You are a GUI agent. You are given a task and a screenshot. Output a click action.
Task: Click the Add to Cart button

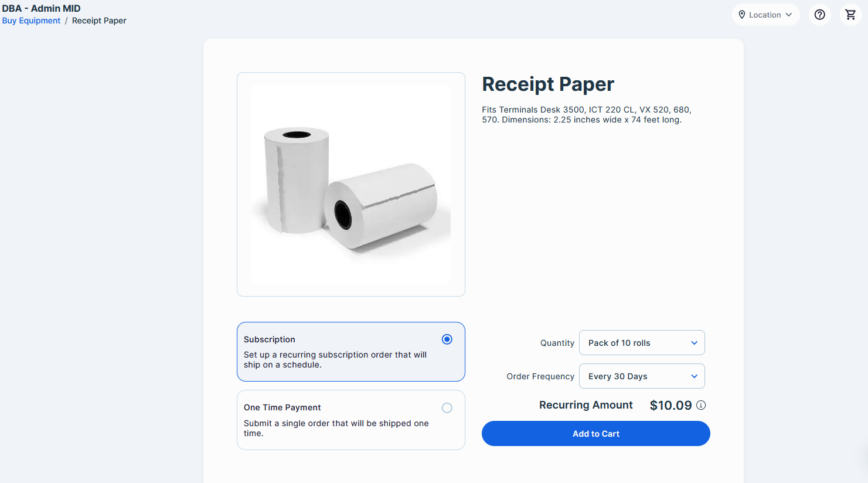pos(596,434)
